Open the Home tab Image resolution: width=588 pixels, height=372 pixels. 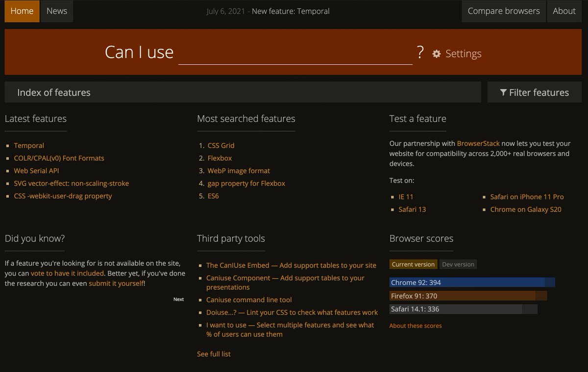pyautogui.click(x=22, y=11)
